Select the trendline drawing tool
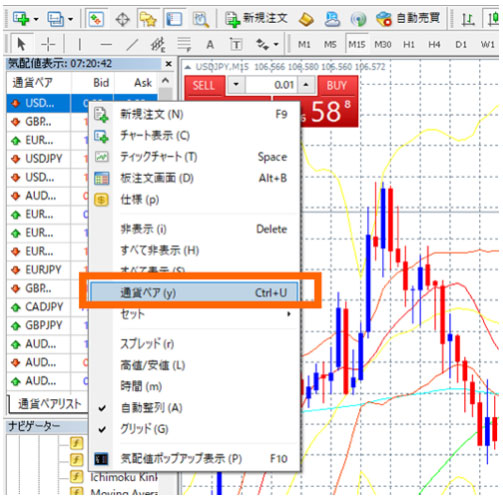The width and height of the screenshot is (503, 497). [132, 44]
